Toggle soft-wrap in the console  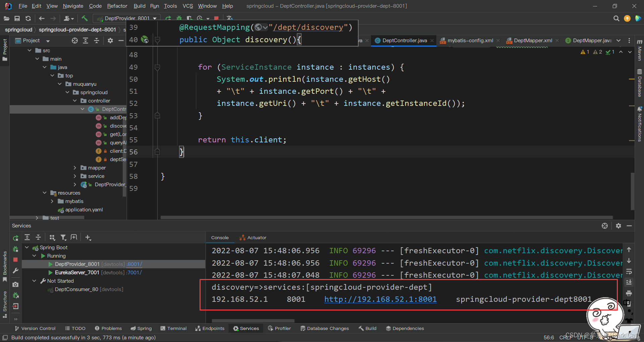[x=629, y=271]
